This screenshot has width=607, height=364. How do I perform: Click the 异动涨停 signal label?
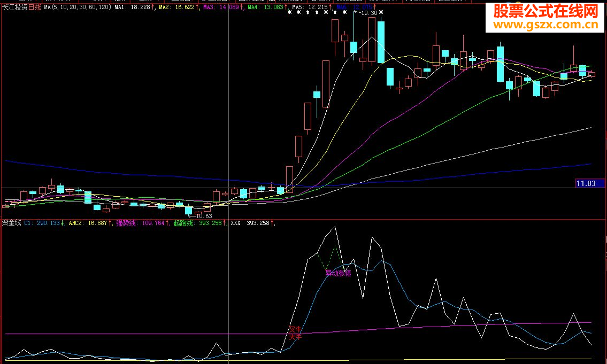pyautogui.click(x=338, y=273)
